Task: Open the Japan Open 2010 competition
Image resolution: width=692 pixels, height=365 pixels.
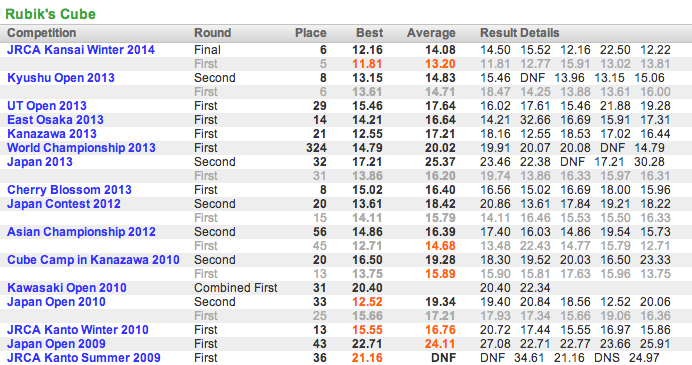Action: pyautogui.click(x=56, y=302)
